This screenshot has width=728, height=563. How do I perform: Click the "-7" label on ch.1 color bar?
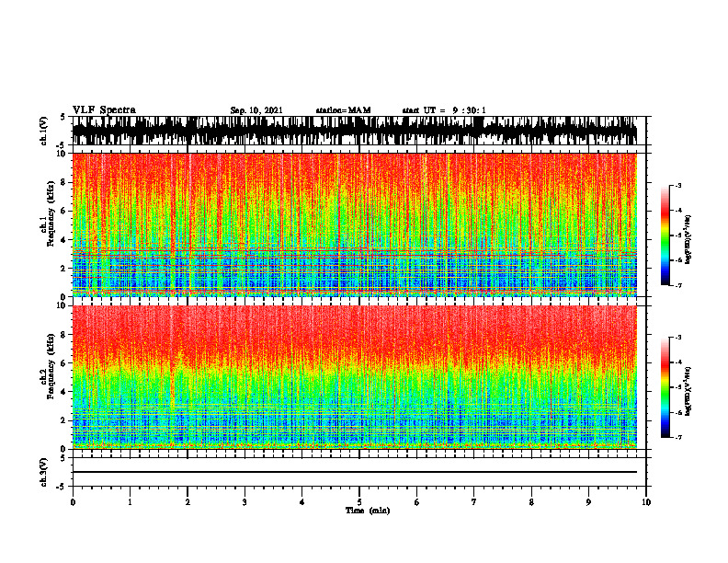click(677, 285)
